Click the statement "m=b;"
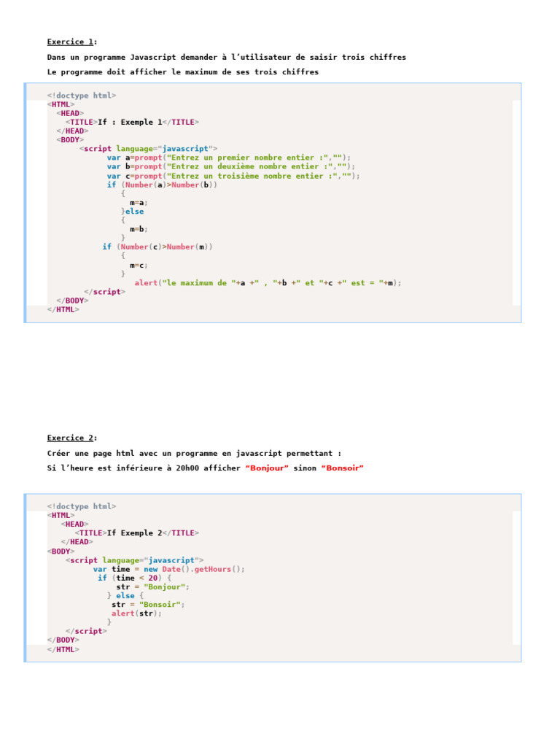 click(139, 230)
